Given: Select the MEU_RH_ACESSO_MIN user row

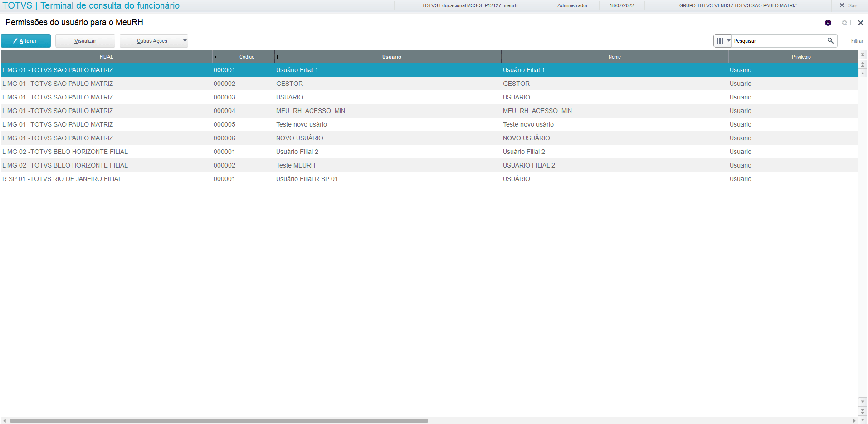Looking at the screenshot, I should coord(429,111).
